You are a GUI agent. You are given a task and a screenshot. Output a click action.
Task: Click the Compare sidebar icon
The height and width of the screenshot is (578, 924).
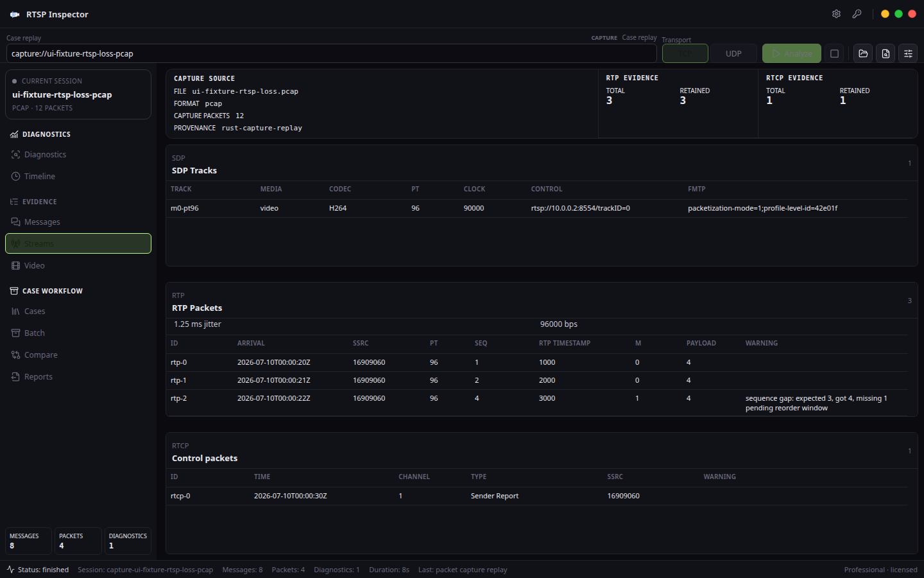[16, 355]
